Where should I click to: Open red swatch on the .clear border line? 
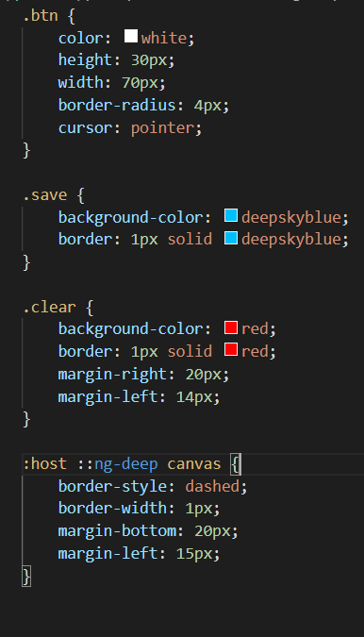pos(231,349)
